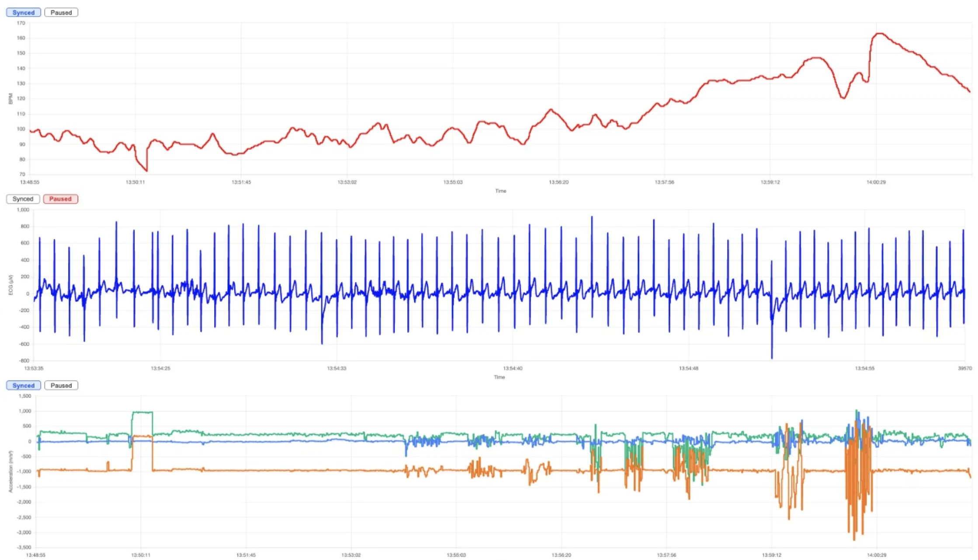Click the heart rate peak above 160 BPM
The image size is (978, 560).
880,34
